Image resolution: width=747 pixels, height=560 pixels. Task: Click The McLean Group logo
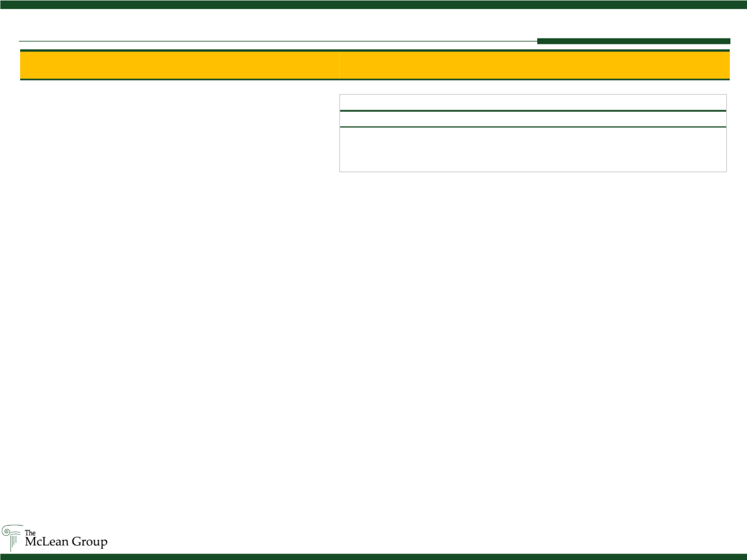tap(55, 537)
